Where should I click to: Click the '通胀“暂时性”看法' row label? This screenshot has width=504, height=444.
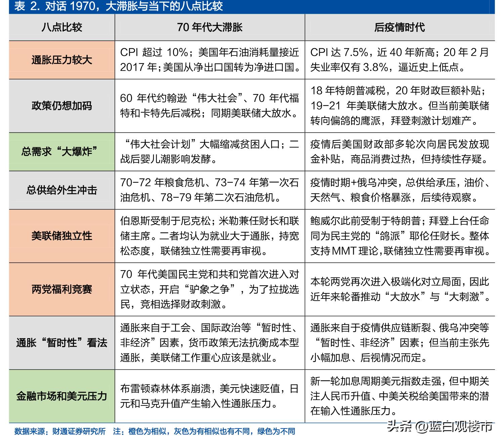(x=62, y=343)
